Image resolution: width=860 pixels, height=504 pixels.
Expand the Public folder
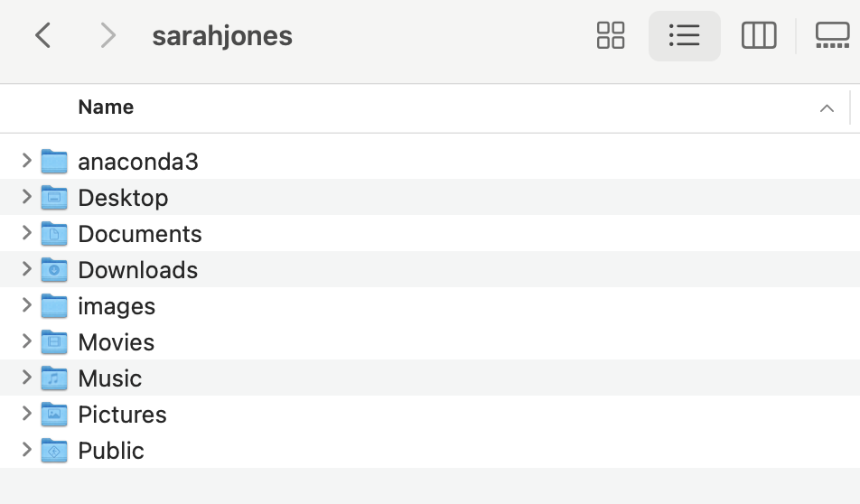[x=27, y=450]
